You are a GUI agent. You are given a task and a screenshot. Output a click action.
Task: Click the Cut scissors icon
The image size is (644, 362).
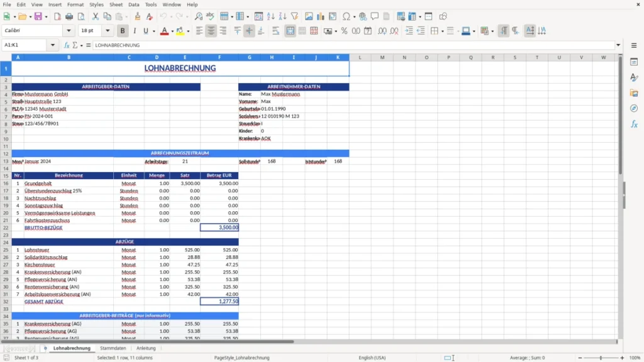[96, 16]
